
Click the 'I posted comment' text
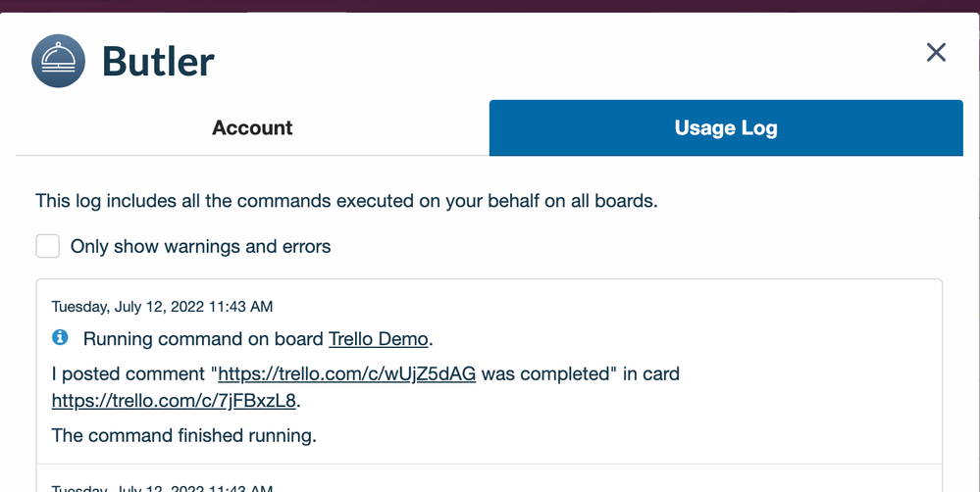[x=129, y=373]
